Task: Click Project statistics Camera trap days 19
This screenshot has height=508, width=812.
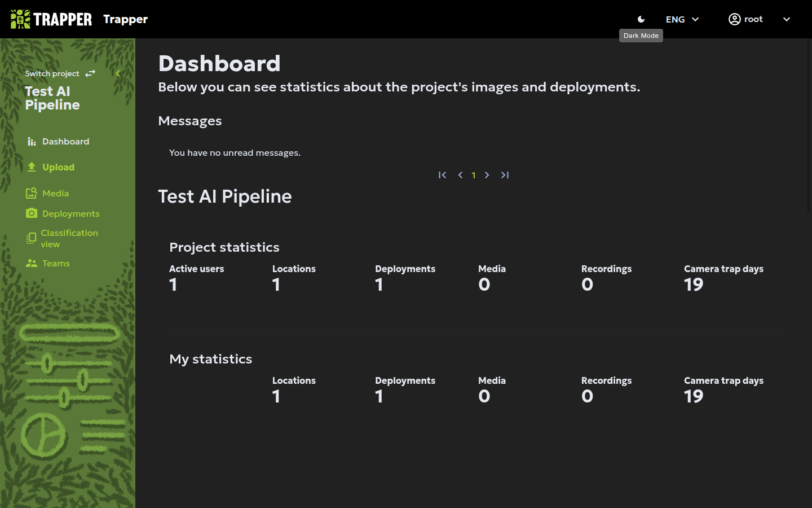Action: point(694,284)
